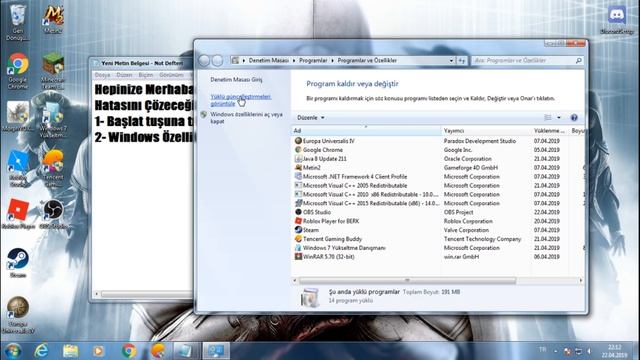The image size is (640, 360).
Task: Sort the list by the Ad column
Action: pyautogui.click(x=366, y=131)
